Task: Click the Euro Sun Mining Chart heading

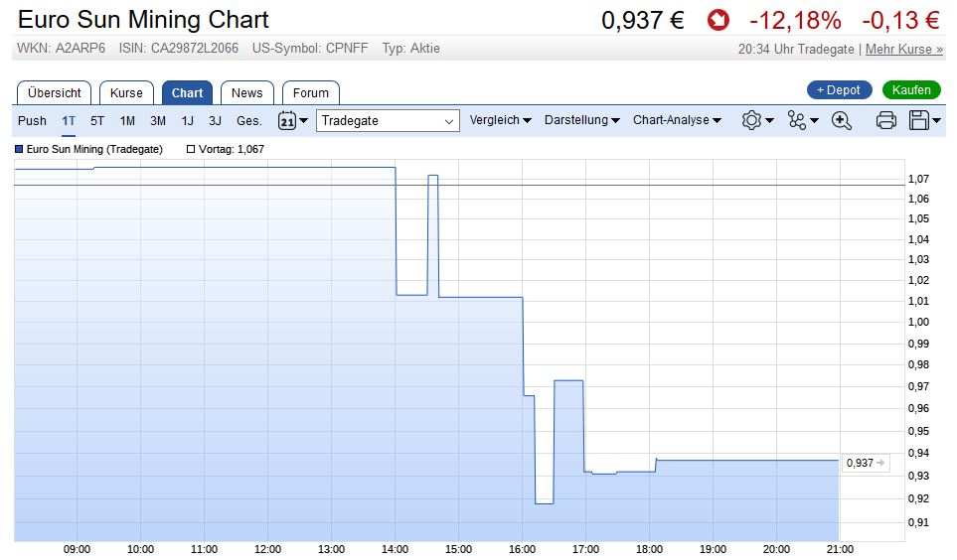Action: click(143, 20)
